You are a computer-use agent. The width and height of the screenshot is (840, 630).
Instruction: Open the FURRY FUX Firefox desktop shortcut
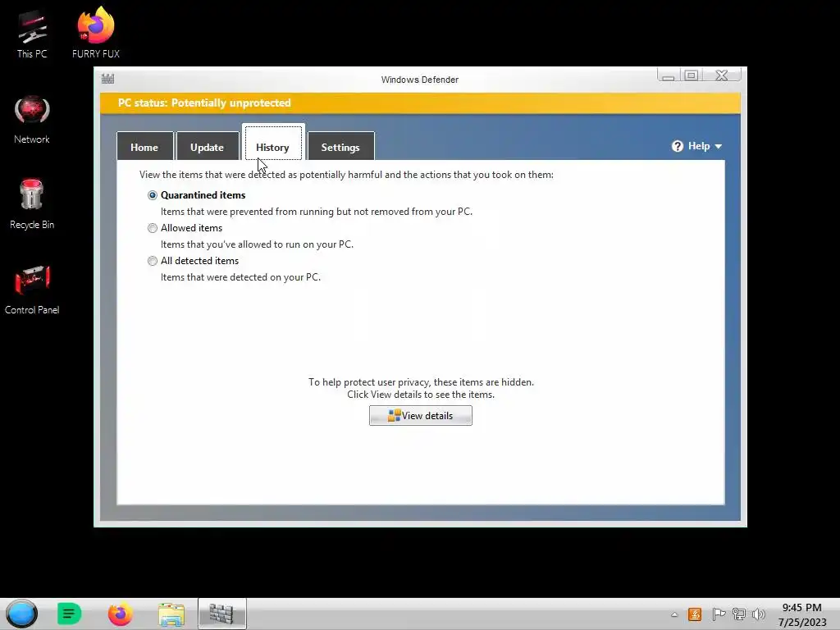click(x=96, y=33)
